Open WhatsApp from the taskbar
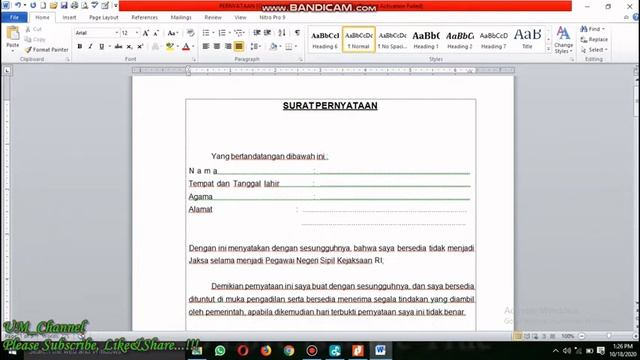This screenshot has width=640, height=360. 220,351
